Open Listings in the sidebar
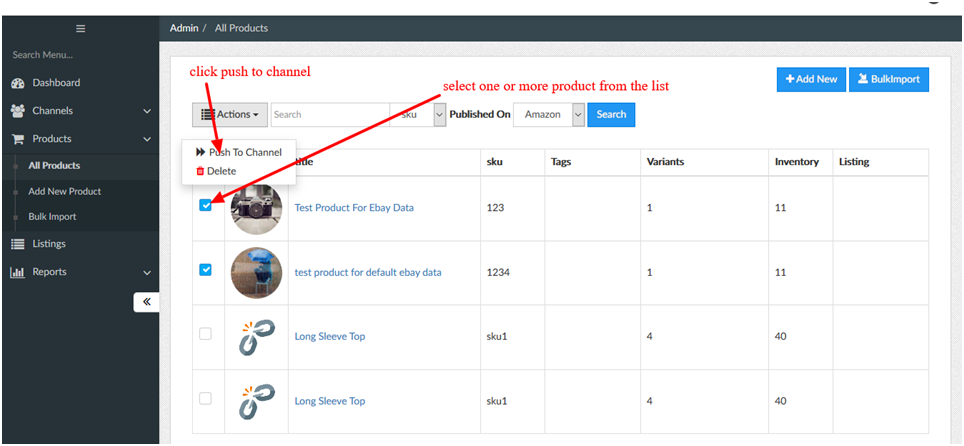 click(x=49, y=244)
